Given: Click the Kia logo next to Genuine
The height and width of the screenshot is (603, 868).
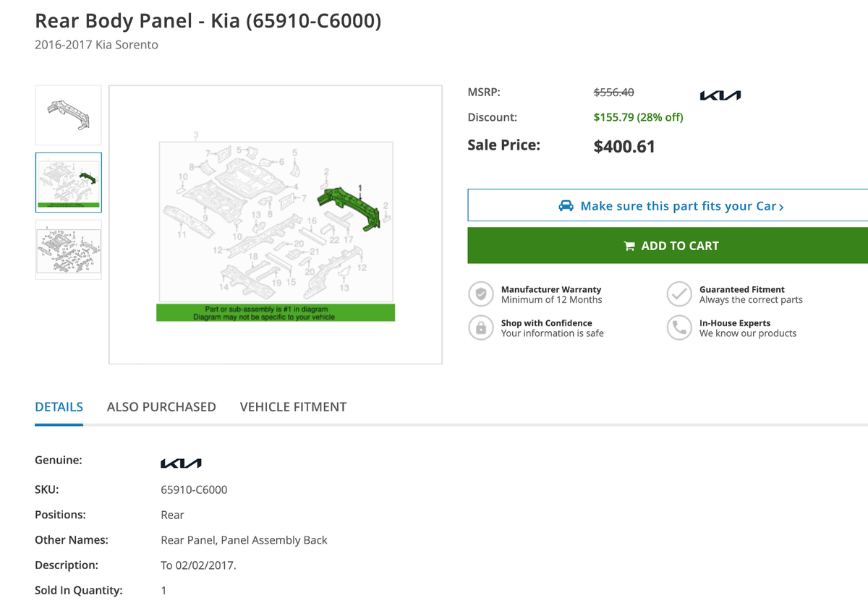Looking at the screenshot, I should click(181, 463).
